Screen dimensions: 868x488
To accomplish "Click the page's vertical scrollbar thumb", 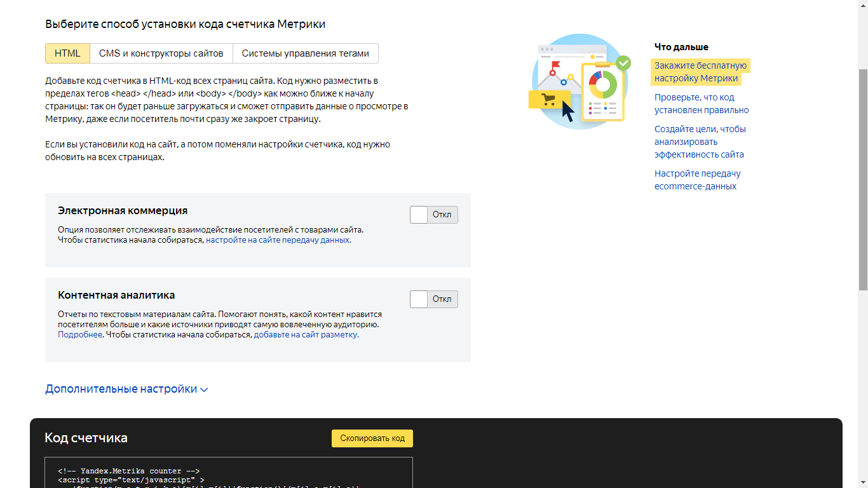I will click(x=862, y=178).
